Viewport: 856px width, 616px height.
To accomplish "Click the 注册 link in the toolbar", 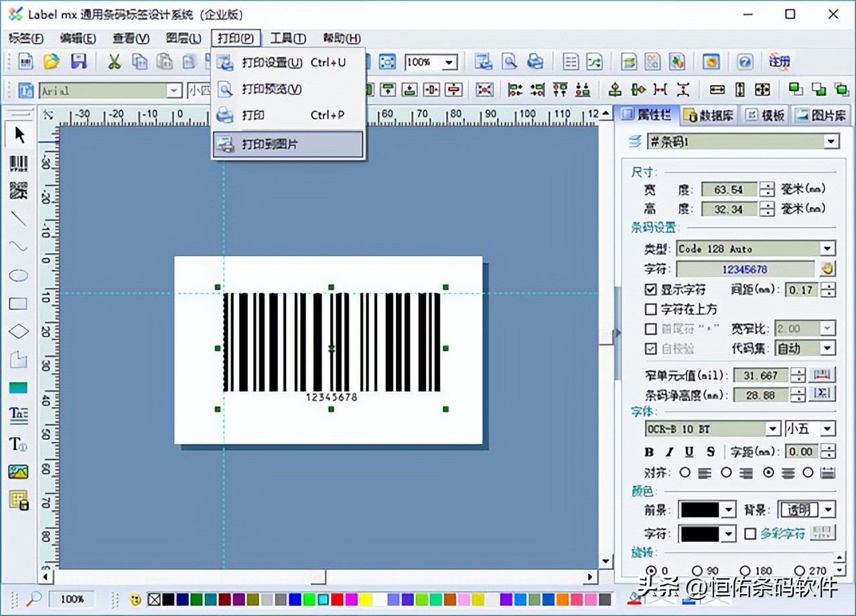I will pyautogui.click(x=778, y=61).
